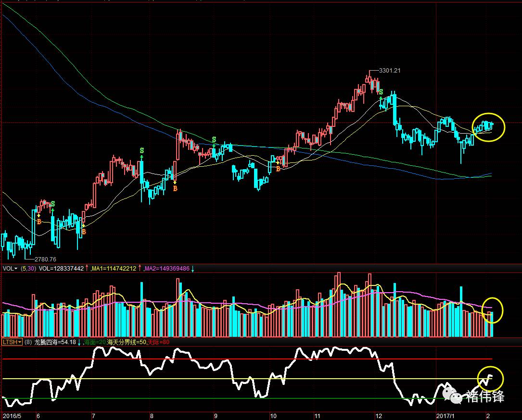The height and width of the screenshot is (420, 522).
Task: Click the VOL=128337442 value
Action: pos(61,268)
